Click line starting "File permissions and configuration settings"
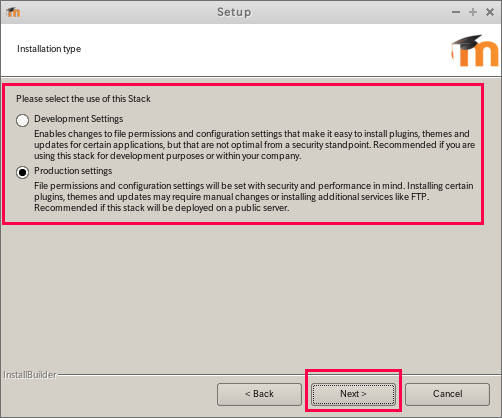502x418 pixels. pyautogui.click(x=254, y=186)
